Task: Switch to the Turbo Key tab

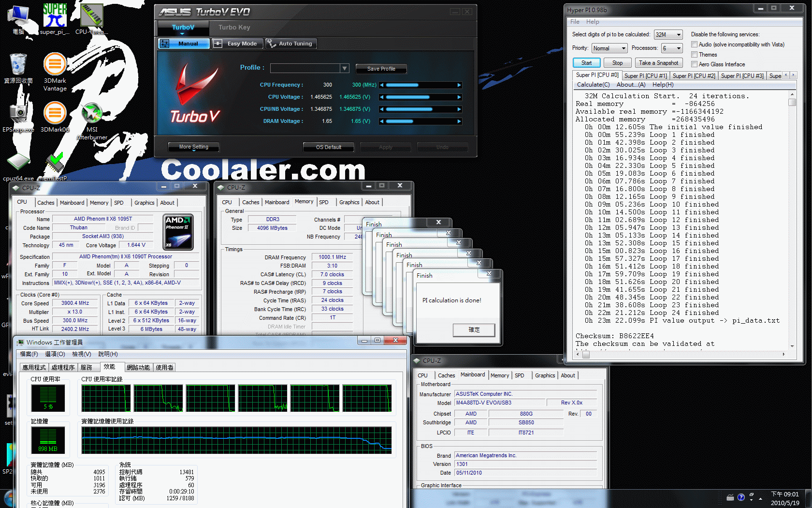Action: 234,28
